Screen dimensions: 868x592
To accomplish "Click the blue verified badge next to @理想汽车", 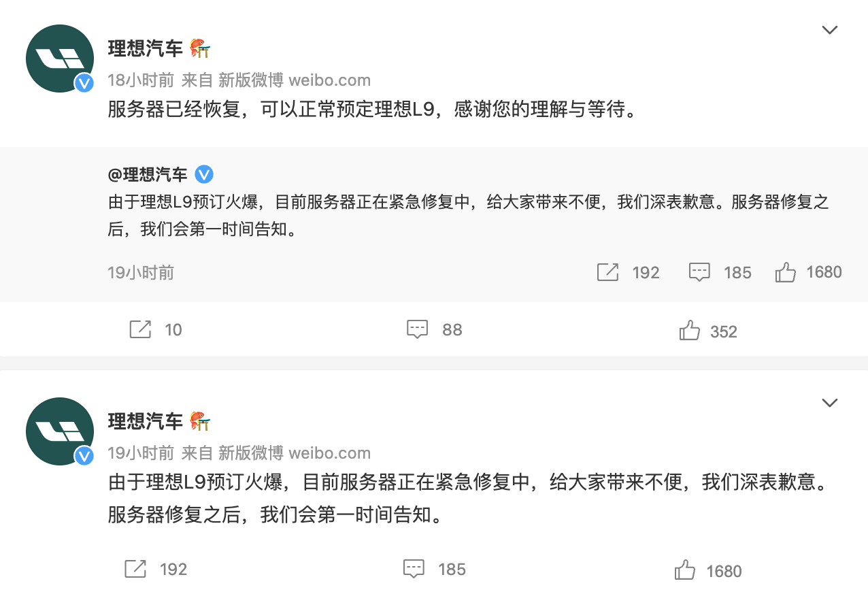I will (204, 175).
